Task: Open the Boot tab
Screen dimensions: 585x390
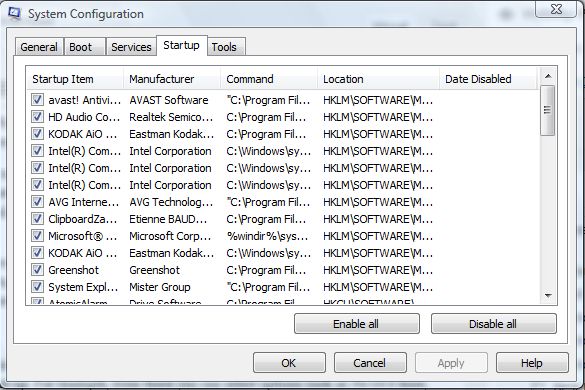Action: [85, 47]
